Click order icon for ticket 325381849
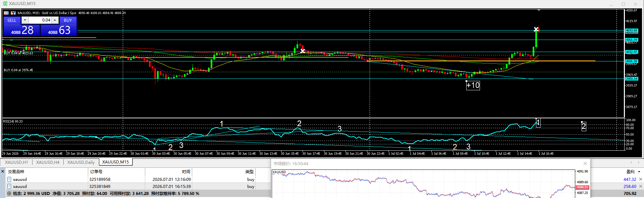The image size is (644, 198). pyautogui.click(x=9, y=186)
